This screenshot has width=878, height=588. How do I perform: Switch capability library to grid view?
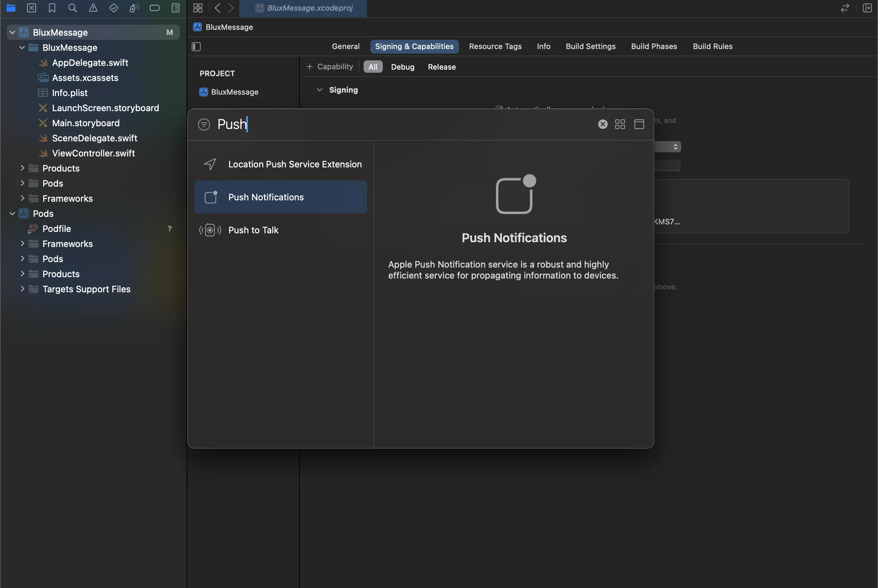click(620, 124)
